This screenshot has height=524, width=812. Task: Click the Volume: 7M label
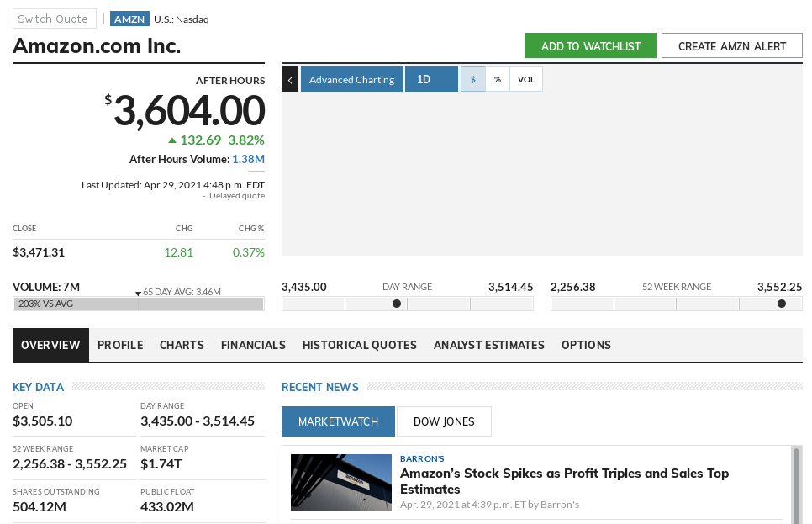click(46, 287)
